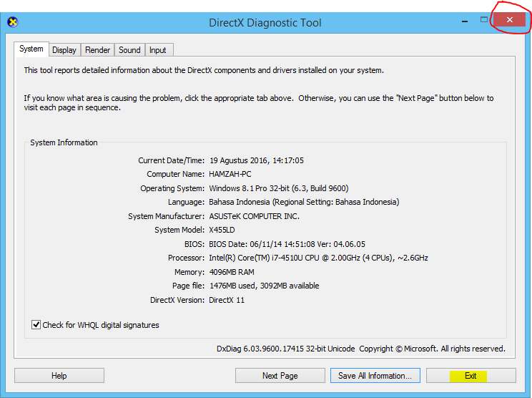Image resolution: width=532 pixels, height=398 pixels.
Task: Close the window with the red X
Action: pyautogui.click(x=509, y=20)
